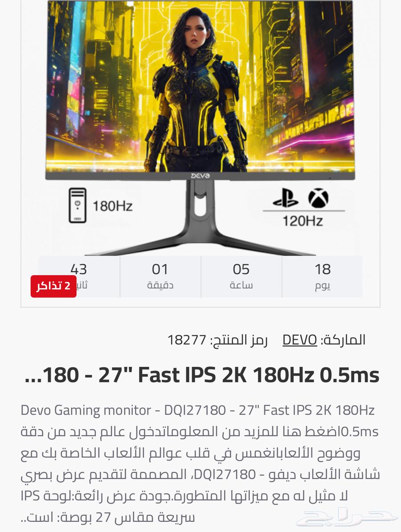Tap the red 2 tickets badge

point(53,286)
